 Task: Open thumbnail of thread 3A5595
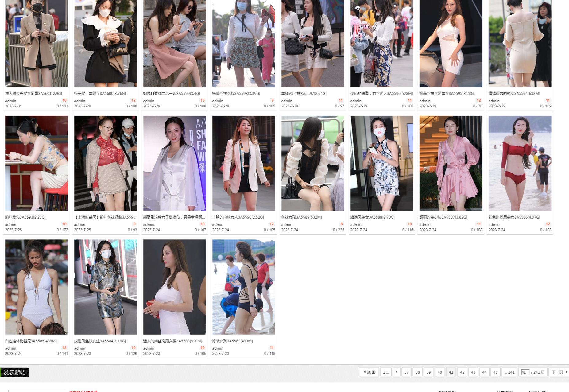451,43
